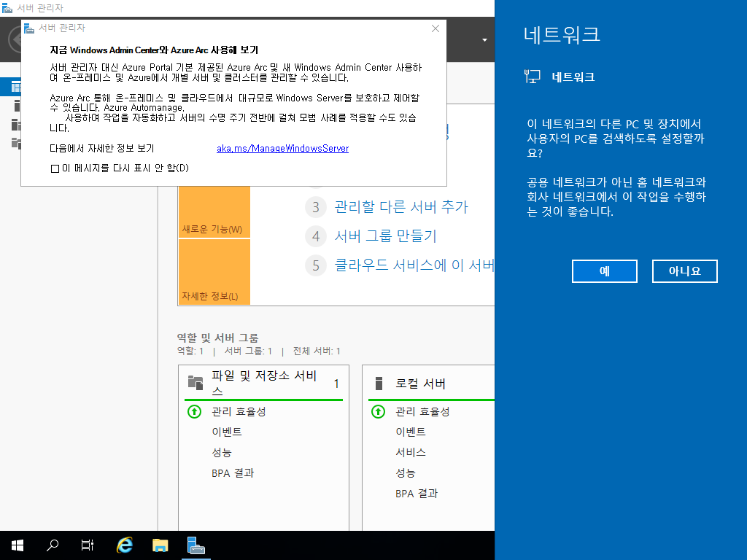
Task: Click BPA 결과 in 파일 및 저장소 서비스 tile
Action: point(233,473)
